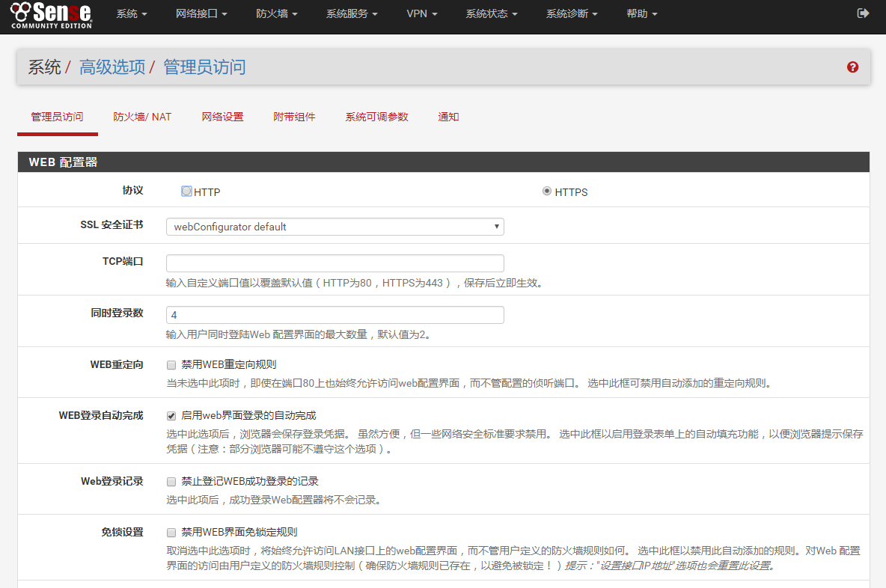Select the HTTP protocol radio button
The height and width of the screenshot is (588, 886).
coord(186,192)
